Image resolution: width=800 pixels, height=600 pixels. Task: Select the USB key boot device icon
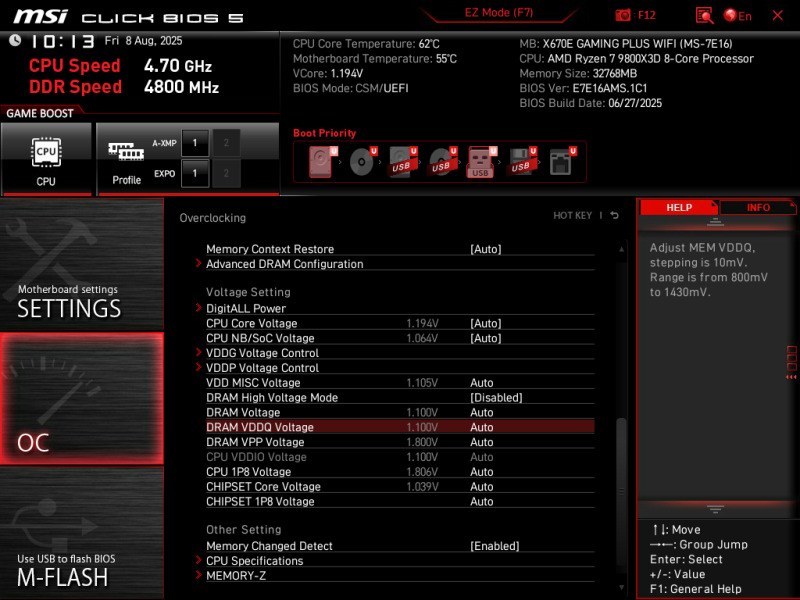pos(481,162)
